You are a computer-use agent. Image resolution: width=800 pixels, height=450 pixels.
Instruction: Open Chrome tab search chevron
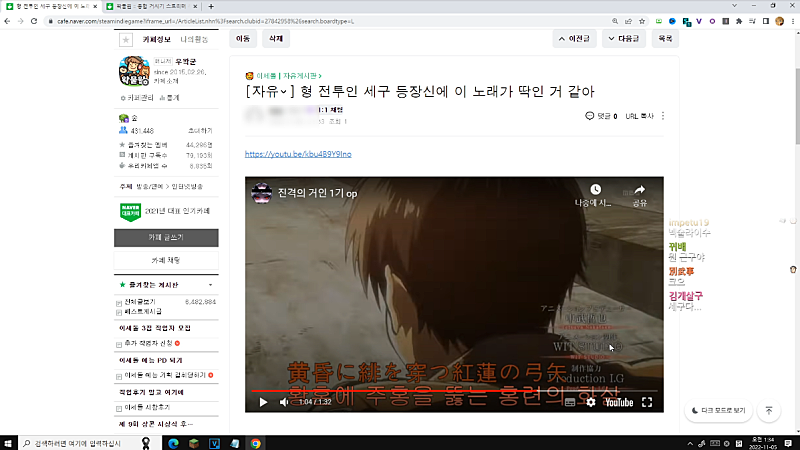click(734, 6)
